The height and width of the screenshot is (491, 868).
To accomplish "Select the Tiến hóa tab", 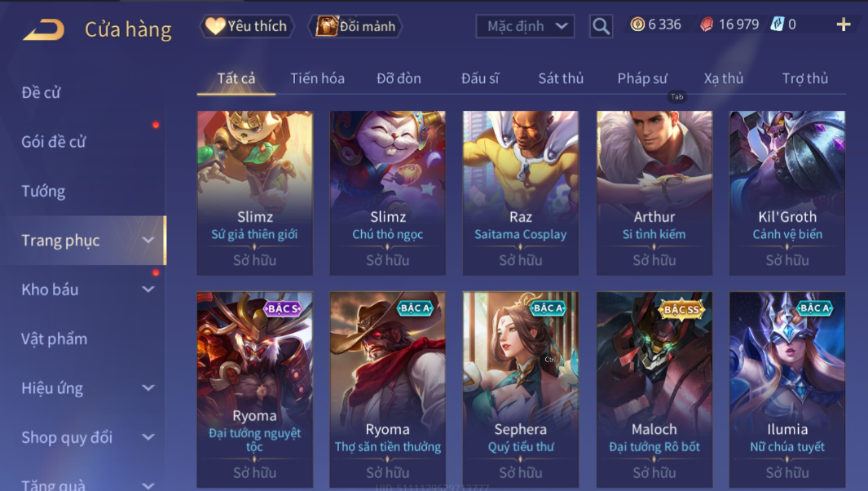I will [317, 78].
